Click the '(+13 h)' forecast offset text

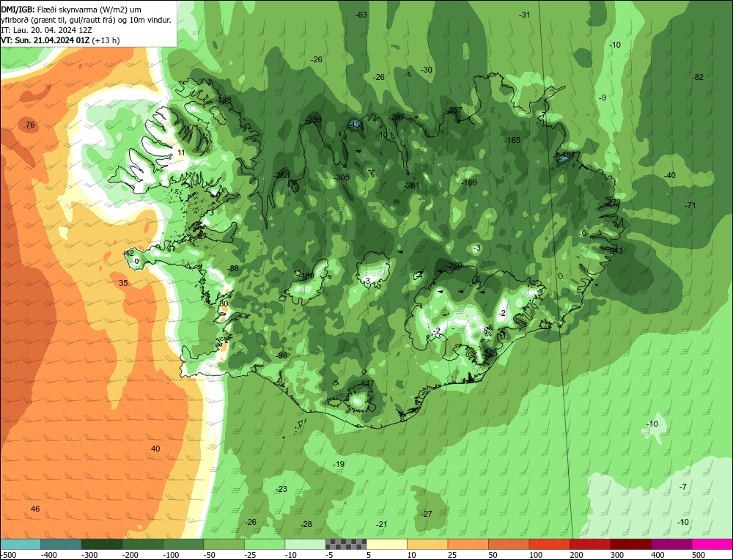point(106,40)
